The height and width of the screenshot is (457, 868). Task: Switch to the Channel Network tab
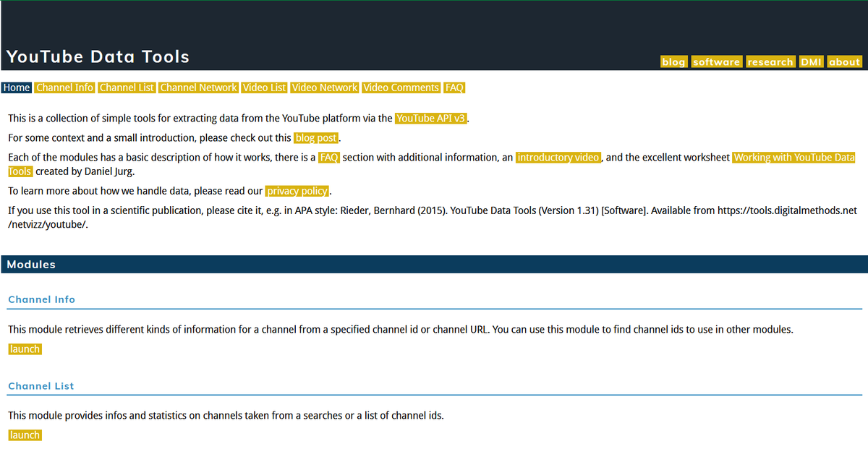pos(199,87)
